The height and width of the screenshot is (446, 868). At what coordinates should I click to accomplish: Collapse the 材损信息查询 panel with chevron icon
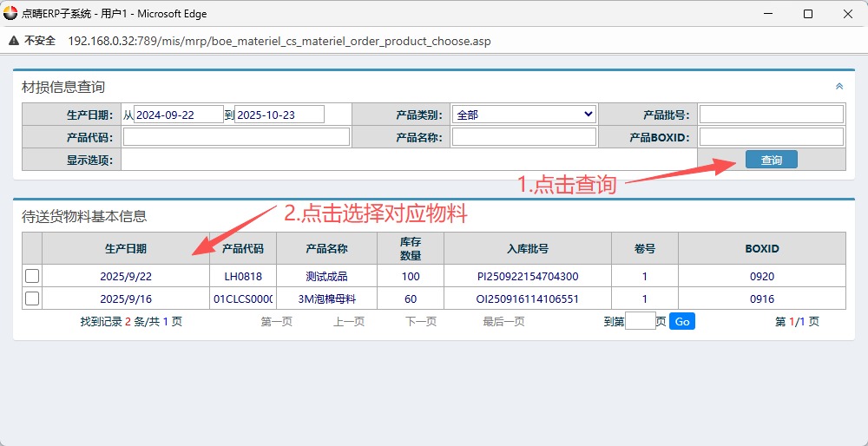point(838,87)
